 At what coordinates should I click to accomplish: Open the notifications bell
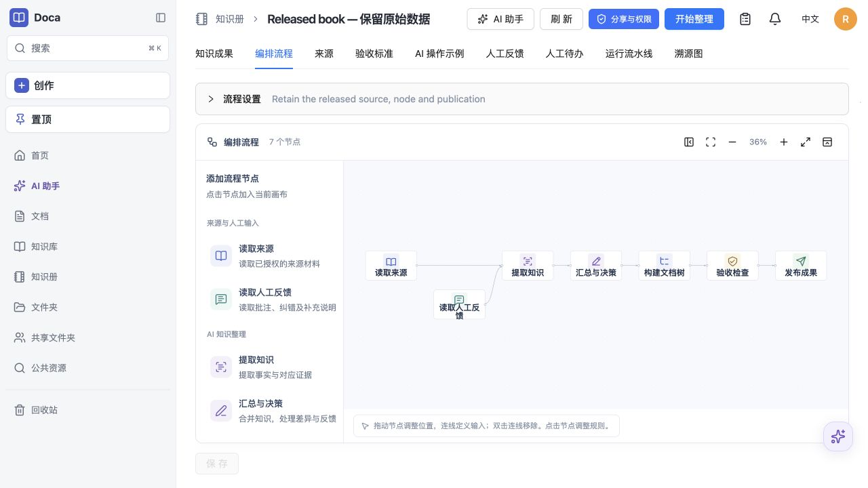[x=775, y=19]
